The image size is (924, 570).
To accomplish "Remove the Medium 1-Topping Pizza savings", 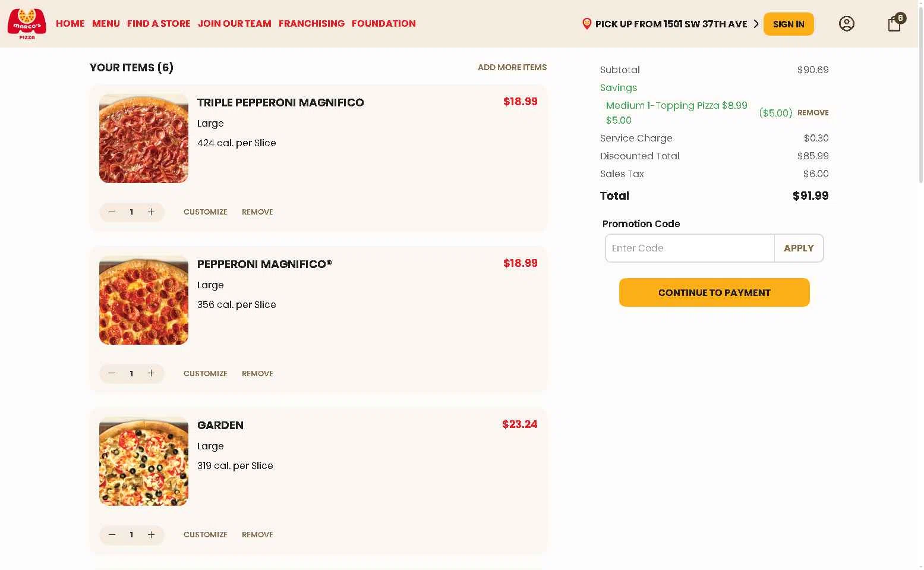I will coord(812,113).
